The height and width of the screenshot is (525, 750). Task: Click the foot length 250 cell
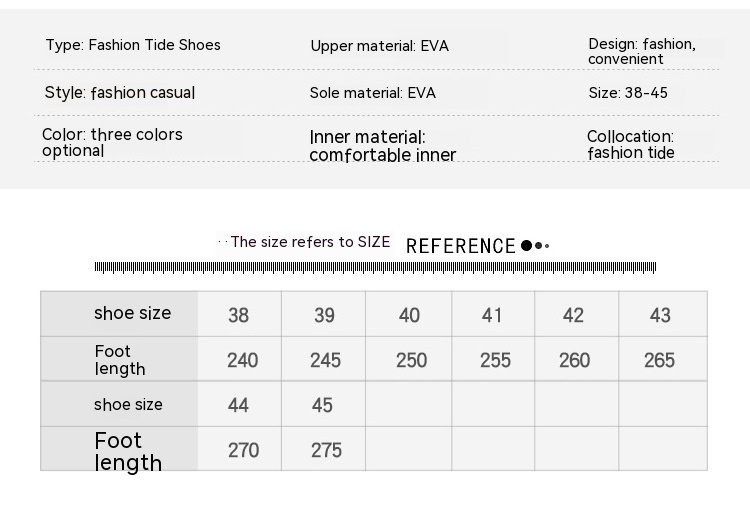[411, 360]
